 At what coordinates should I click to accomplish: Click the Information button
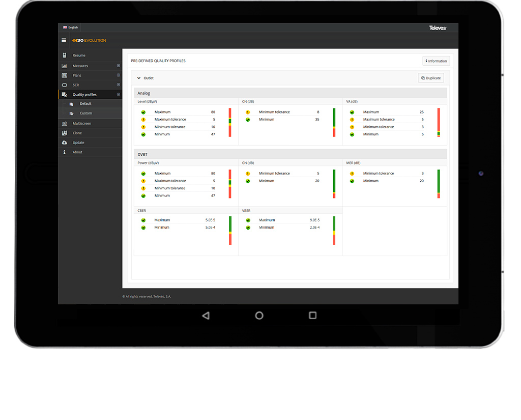[436, 61]
